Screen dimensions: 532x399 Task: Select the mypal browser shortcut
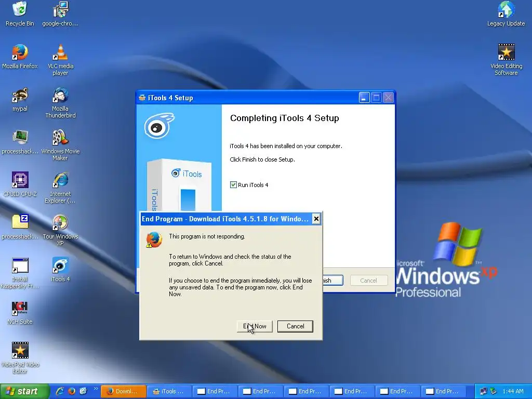[x=20, y=99]
